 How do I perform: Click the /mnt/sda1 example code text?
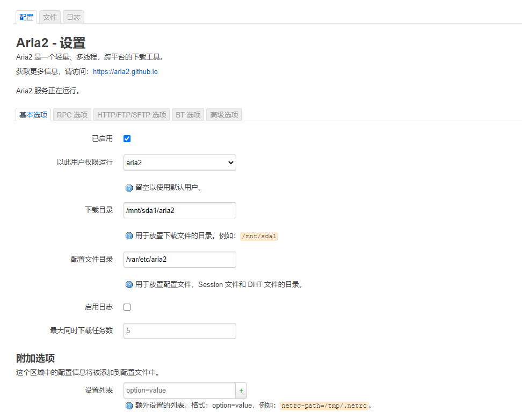point(259,236)
